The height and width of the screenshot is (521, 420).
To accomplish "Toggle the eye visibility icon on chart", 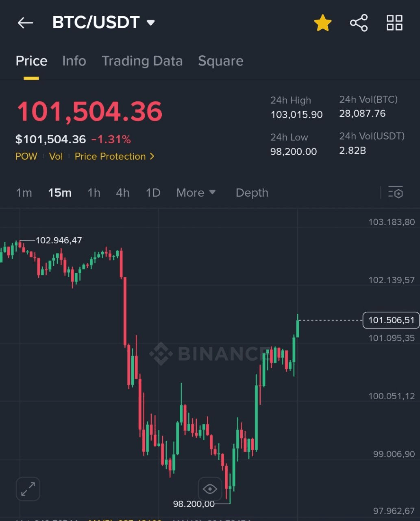I will click(210, 489).
